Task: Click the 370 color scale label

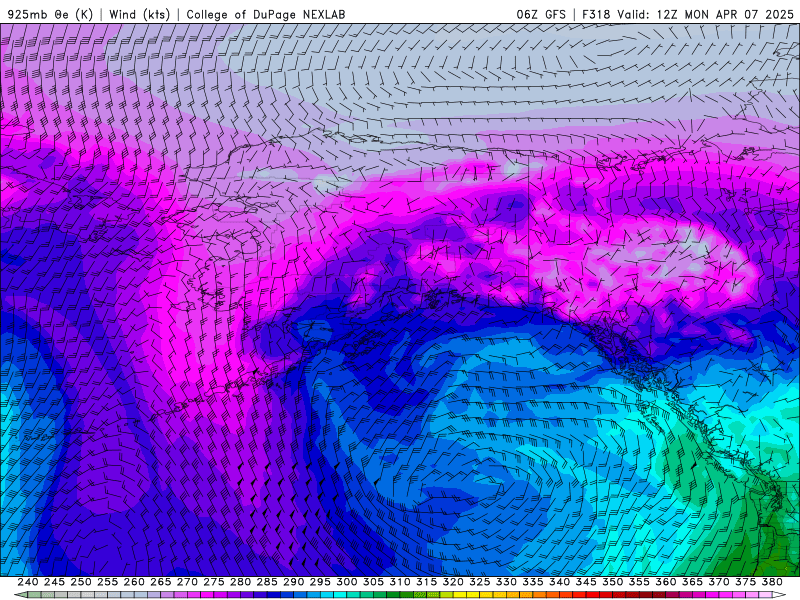Action: tap(718, 582)
